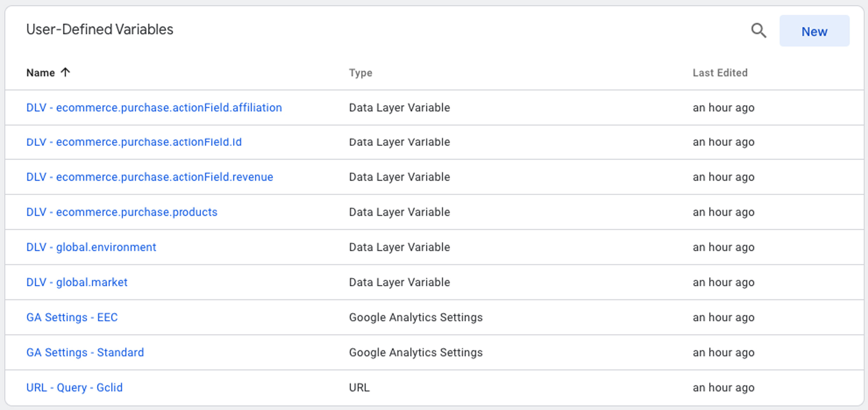The height and width of the screenshot is (410, 868).
Task: Sort by Last Edited column header
Action: click(x=720, y=73)
